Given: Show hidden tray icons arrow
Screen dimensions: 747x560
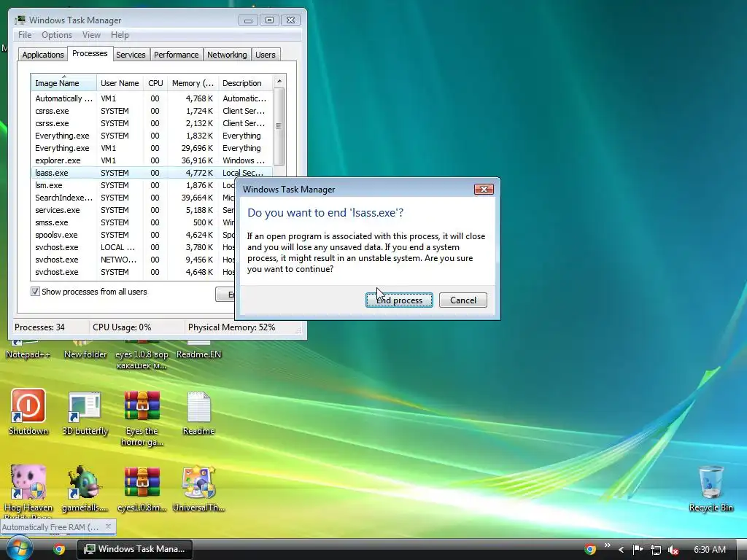Looking at the screenshot, I should pos(622,550).
